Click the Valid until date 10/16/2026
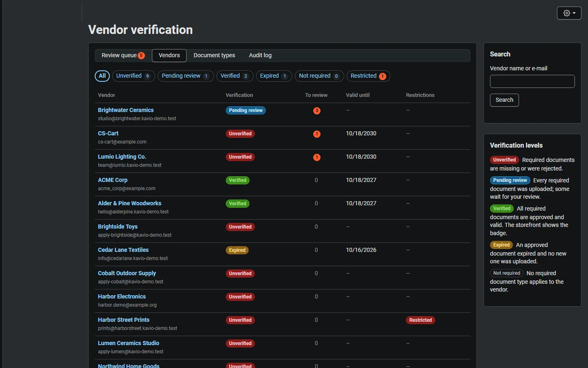 361,250
